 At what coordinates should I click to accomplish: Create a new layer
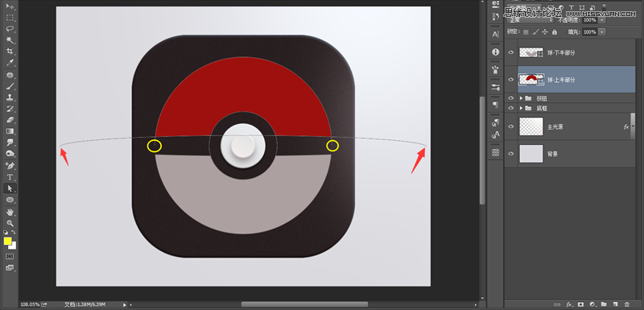click(x=615, y=304)
